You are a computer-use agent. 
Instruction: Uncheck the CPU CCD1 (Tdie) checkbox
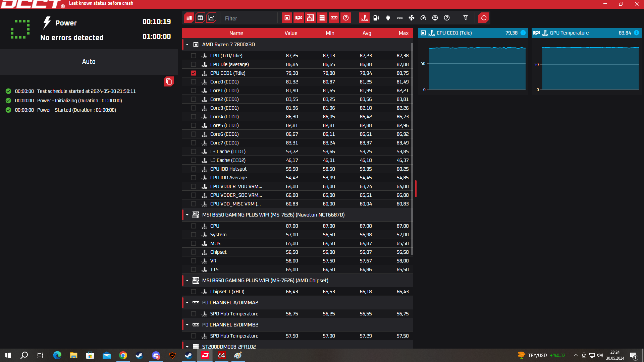(194, 73)
